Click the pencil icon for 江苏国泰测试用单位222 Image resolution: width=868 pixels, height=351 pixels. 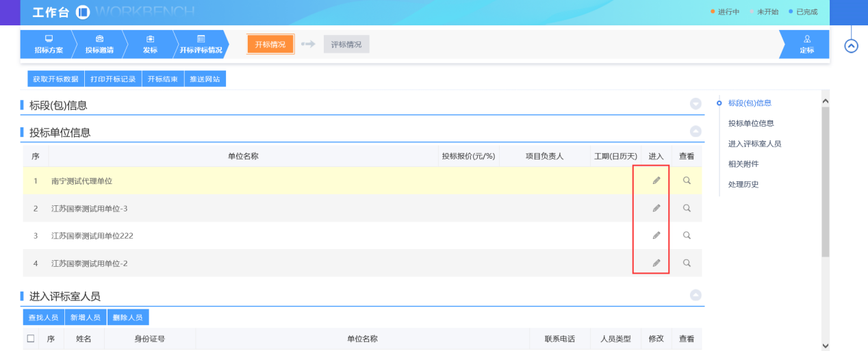(656, 235)
